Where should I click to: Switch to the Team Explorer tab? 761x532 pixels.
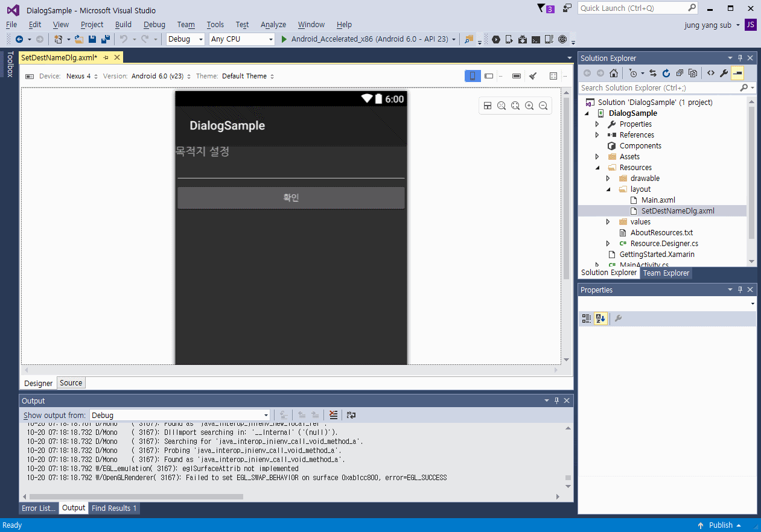(x=666, y=273)
